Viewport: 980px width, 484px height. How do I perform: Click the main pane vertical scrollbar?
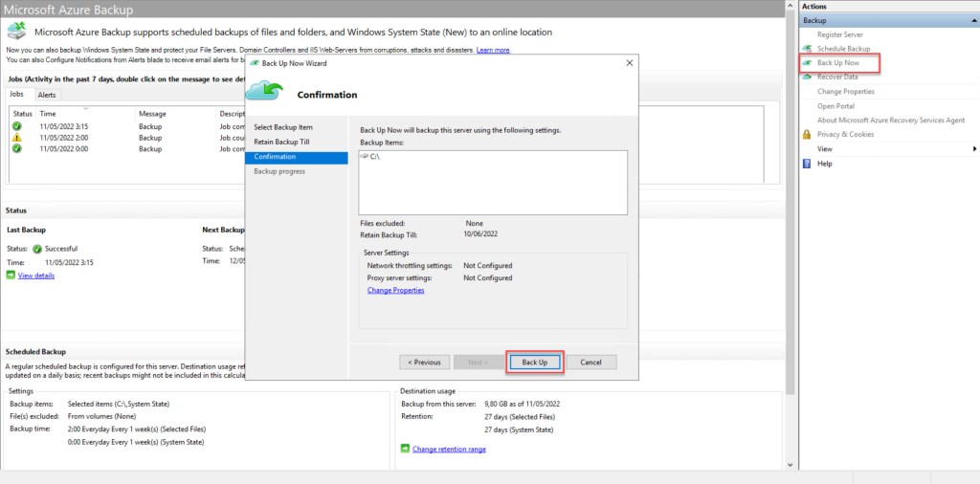coord(791,239)
